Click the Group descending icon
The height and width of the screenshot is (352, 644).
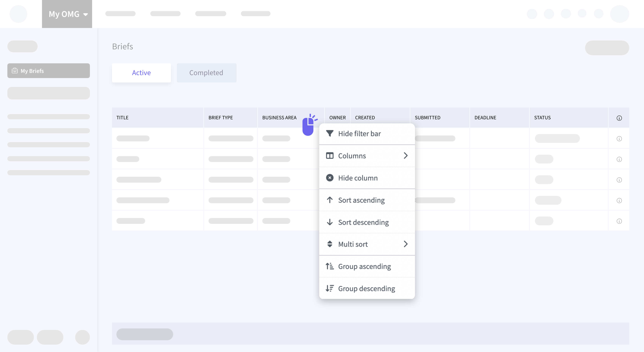[x=330, y=288]
